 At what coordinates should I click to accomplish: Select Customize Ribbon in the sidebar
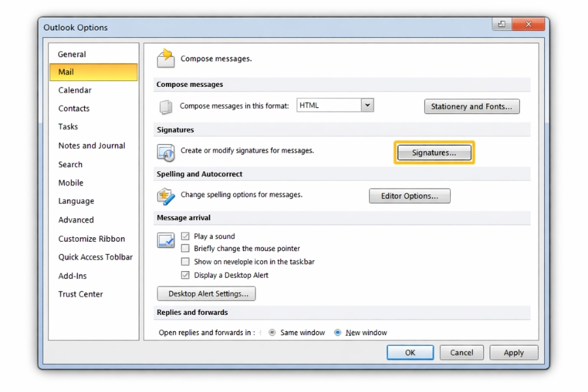point(91,239)
